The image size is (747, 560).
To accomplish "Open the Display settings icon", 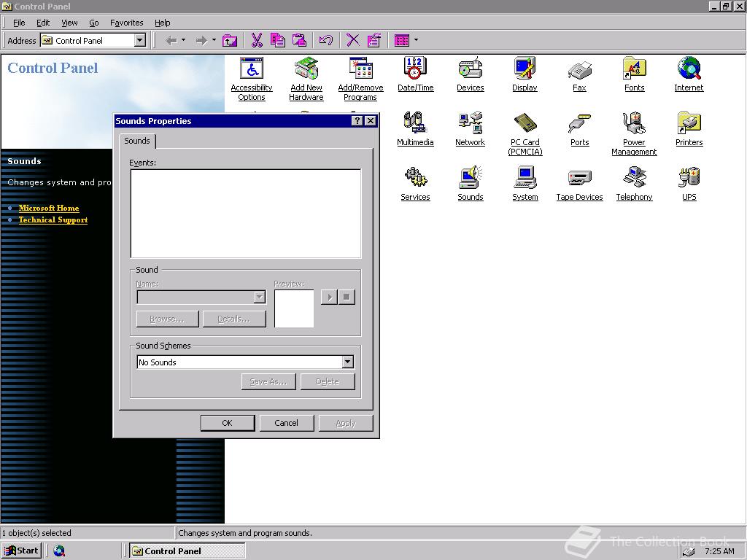I will click(x=525, y=70).
